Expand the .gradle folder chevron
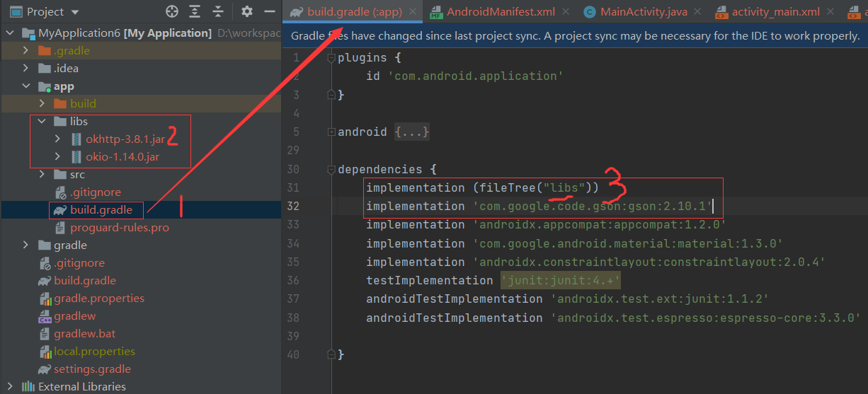868x394 pixels. 26,51
